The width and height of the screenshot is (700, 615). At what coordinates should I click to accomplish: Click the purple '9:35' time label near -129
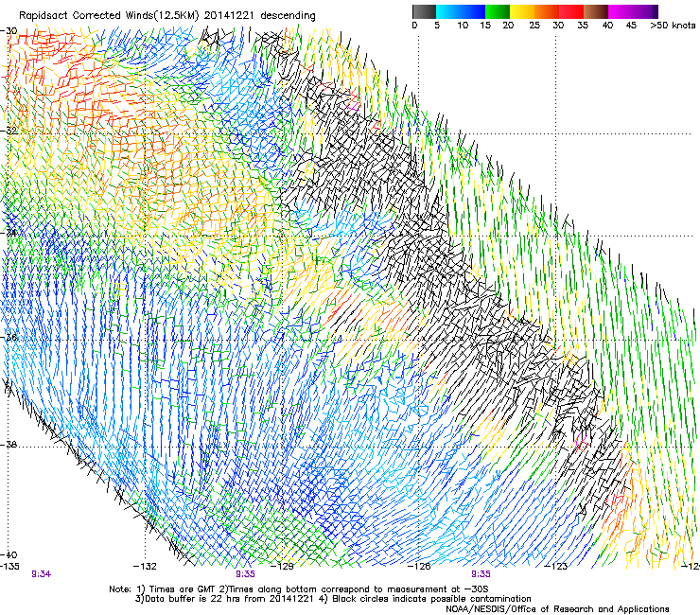[x=245, y=574]
